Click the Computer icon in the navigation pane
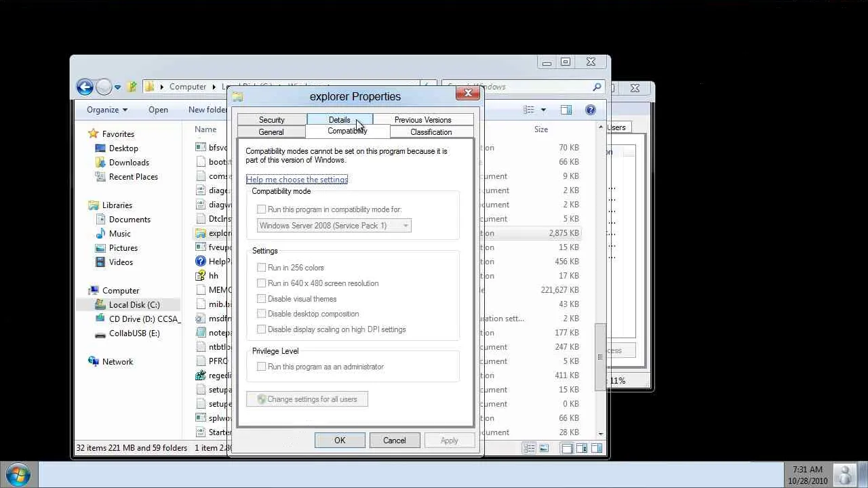 point(94,291)
